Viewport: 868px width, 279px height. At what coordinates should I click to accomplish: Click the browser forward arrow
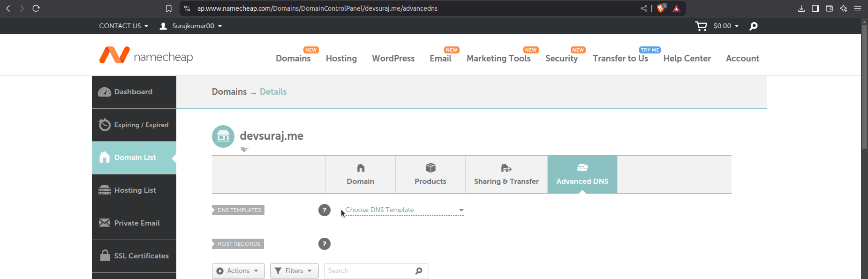coord(22,8)
